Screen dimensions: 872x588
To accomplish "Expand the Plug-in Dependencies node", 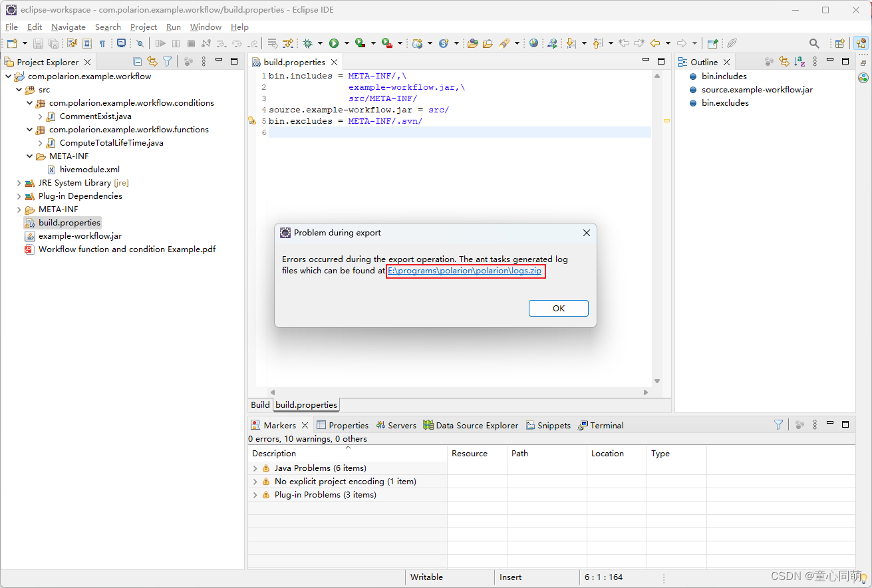I will tap(19, 196).
